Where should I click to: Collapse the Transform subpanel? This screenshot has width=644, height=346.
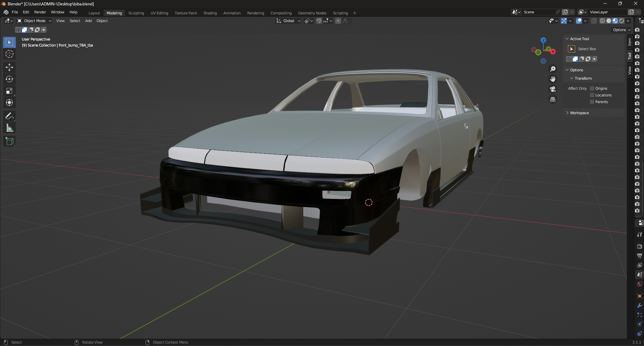572,78
